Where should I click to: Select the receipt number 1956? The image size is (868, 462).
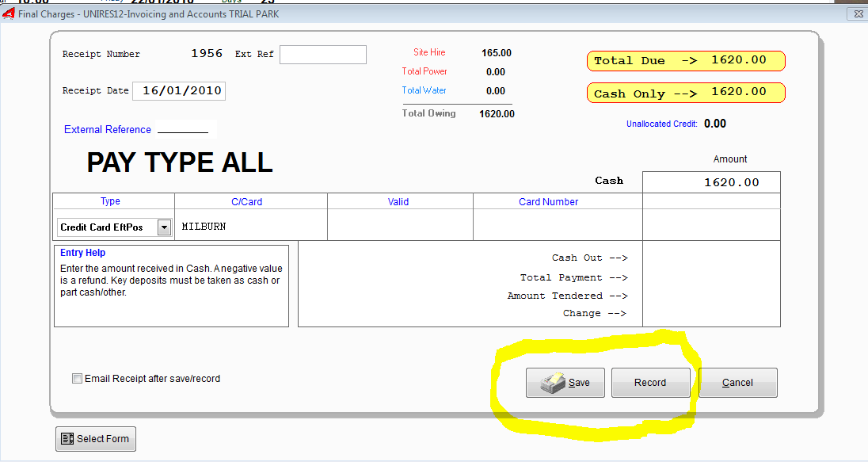pos(207,53)
